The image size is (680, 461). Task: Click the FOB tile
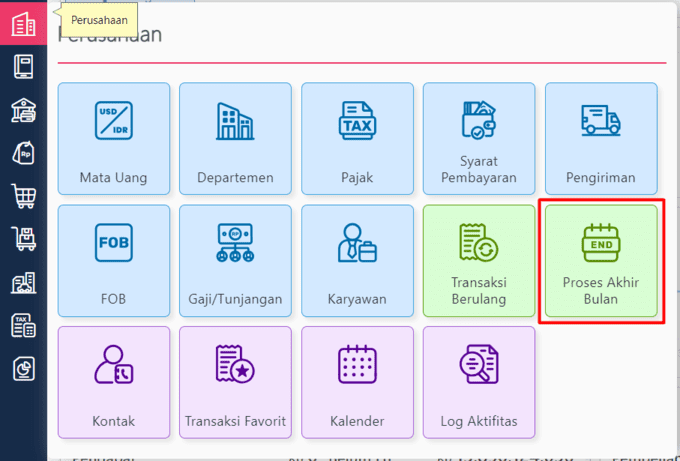(114, 261)
